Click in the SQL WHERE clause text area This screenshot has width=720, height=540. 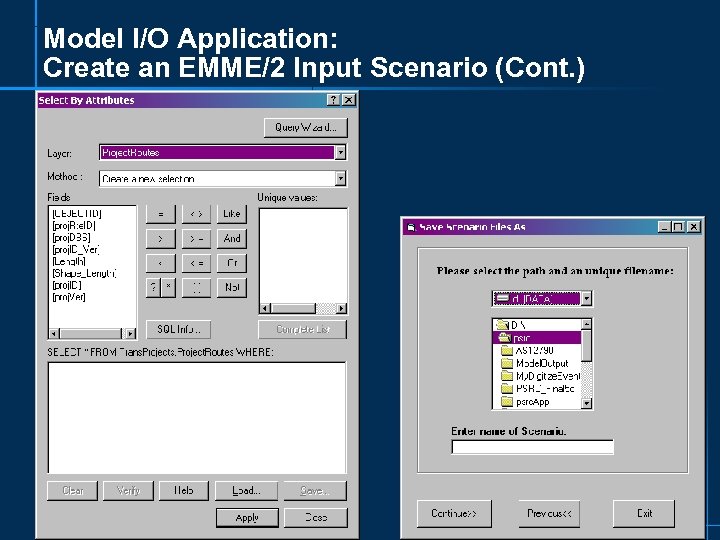tap(197, 417)
